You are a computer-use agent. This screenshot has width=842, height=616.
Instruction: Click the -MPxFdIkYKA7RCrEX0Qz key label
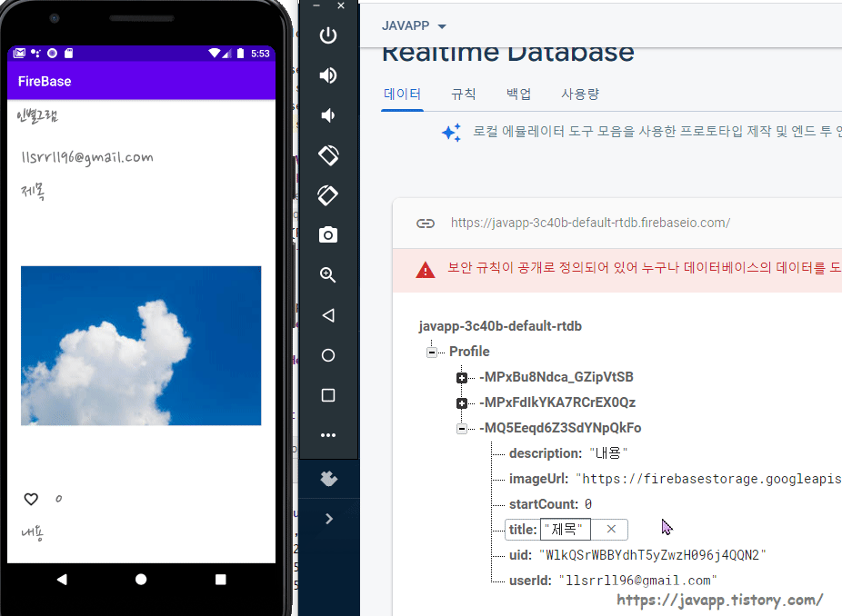coord(557,402)
